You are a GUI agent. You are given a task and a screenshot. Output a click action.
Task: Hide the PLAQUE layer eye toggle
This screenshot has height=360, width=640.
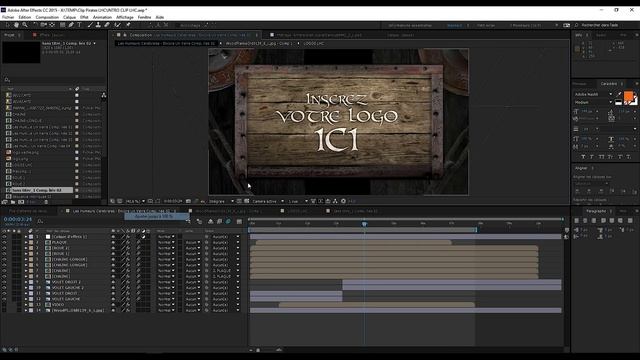[x=4, y=242]
